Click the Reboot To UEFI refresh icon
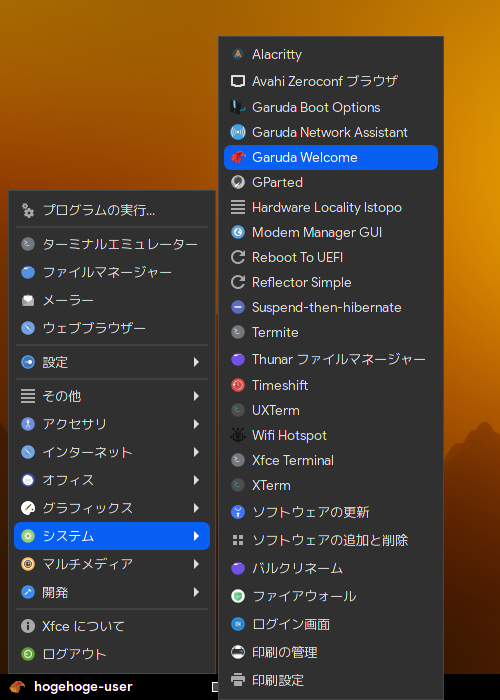 pos(238,257)
